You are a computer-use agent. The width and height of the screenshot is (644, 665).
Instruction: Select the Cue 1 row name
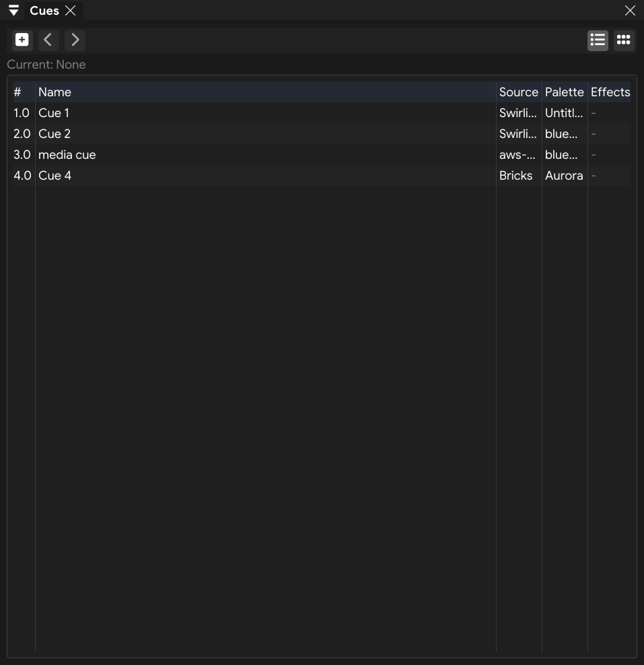click(x=53, y=113)
